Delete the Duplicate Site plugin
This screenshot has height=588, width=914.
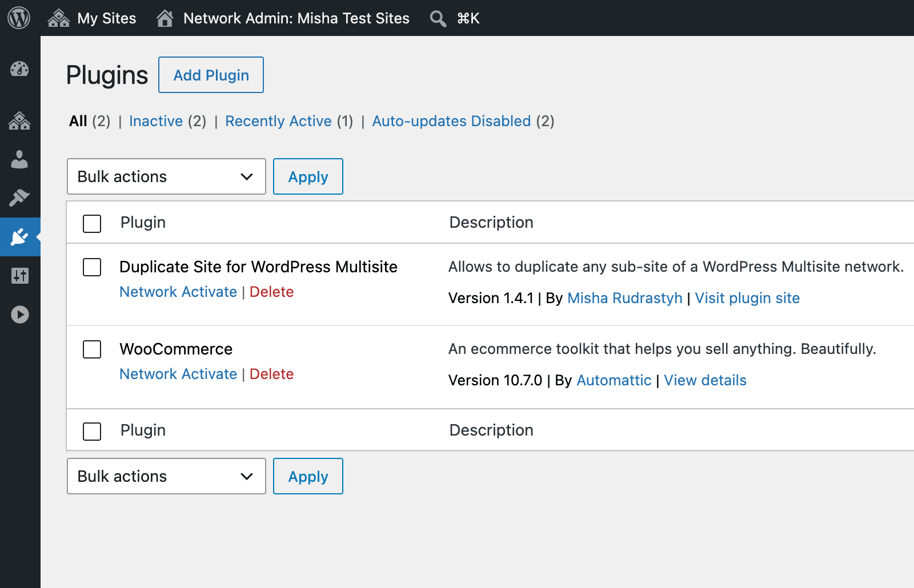271,292
